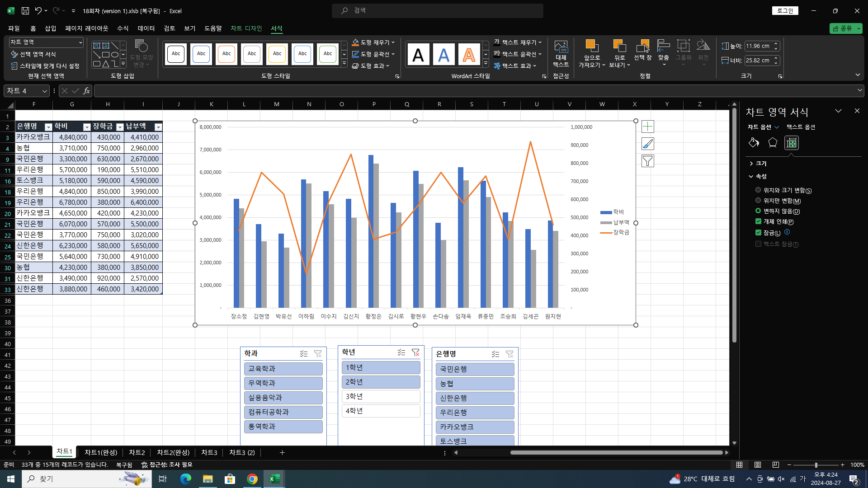The height and width of the screenshot is (488, 868).
Task: Clear filter on the 학년 slicer
Action: 415,352
